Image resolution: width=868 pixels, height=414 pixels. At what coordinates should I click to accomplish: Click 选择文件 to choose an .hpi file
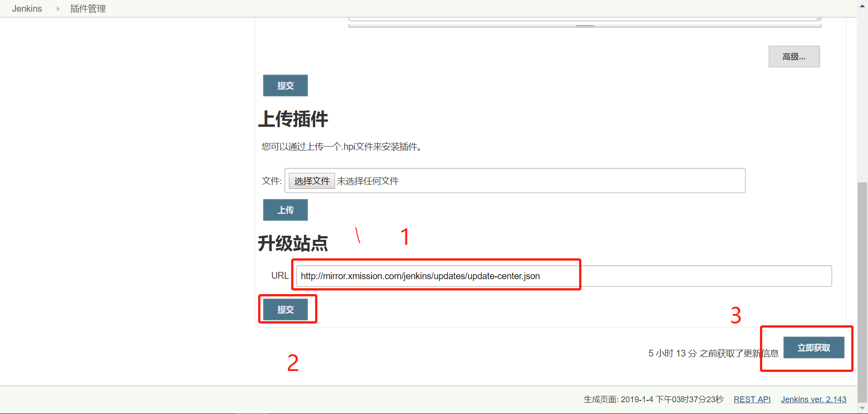click(x=312, y=181)
